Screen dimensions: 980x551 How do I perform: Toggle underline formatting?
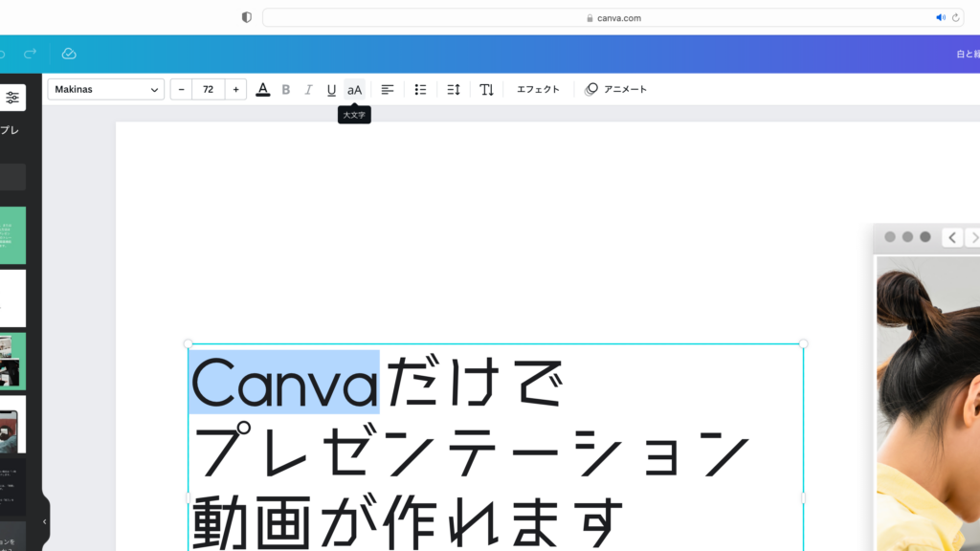(331, 89)
